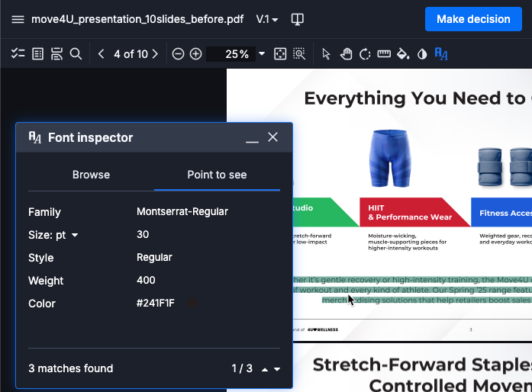The width and height of the screenshot is (532, 392).
Task: Click the Montserrat-Regular family value
Action: click(x=182, y=211)
